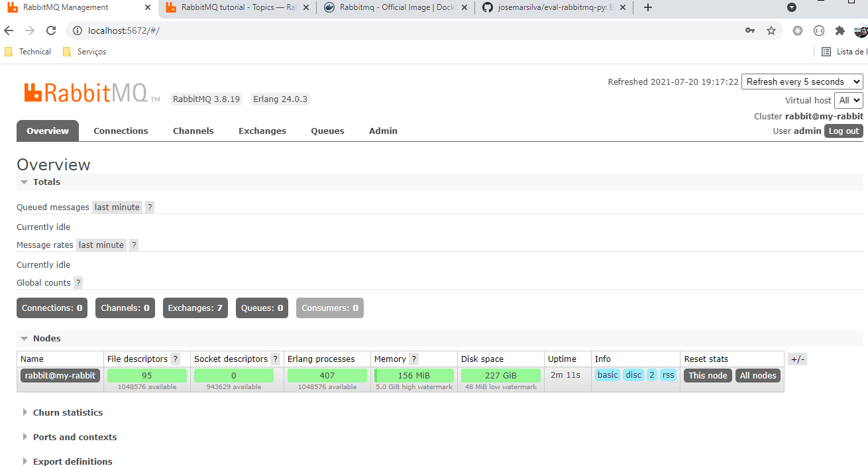Image resolution: width=868 pixels, height=468 pixels.
Task: Switch to the Channels tab
Action: 193,131
